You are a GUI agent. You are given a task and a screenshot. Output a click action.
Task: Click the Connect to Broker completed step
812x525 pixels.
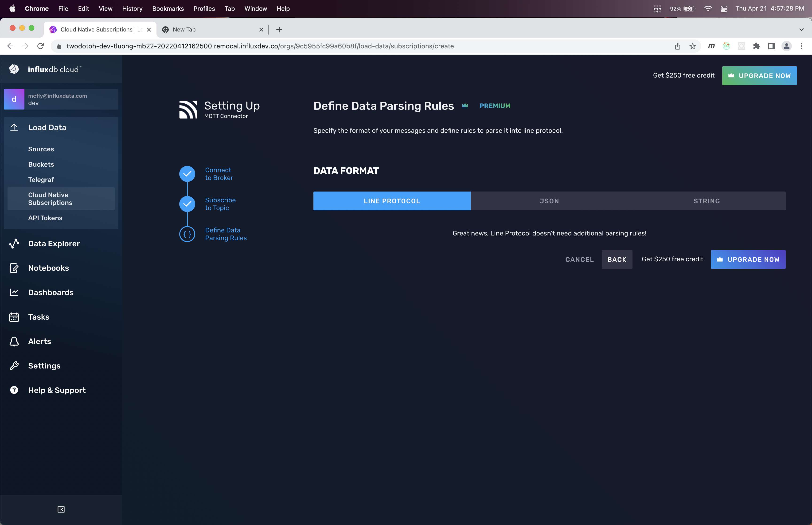tap(219, 174)
